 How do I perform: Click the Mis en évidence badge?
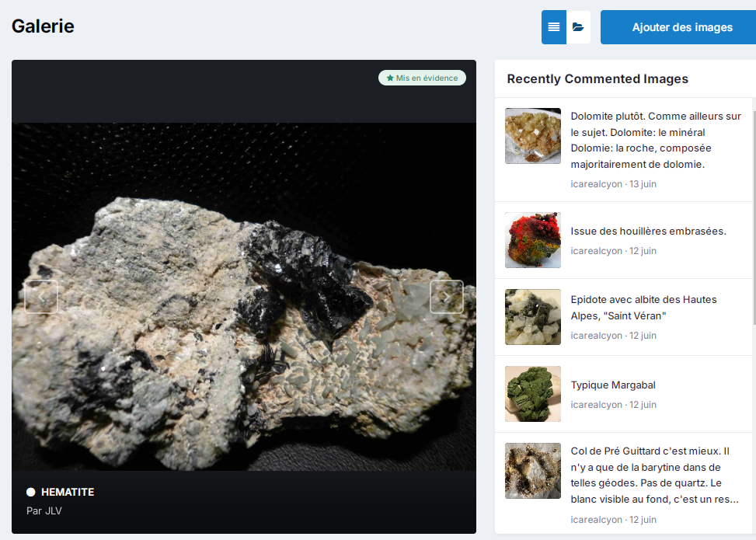tap(422, 78)
